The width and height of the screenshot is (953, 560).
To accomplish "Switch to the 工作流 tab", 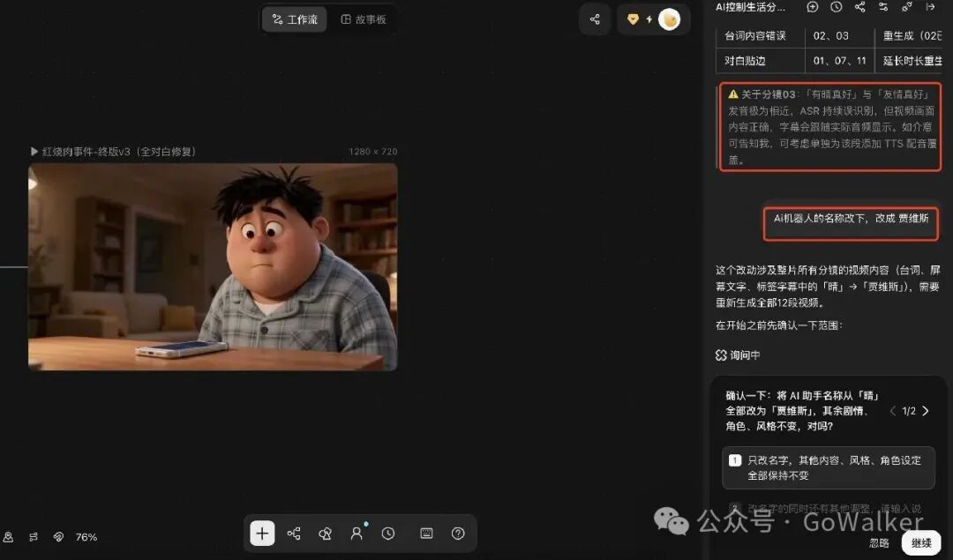I will point(295,19).
